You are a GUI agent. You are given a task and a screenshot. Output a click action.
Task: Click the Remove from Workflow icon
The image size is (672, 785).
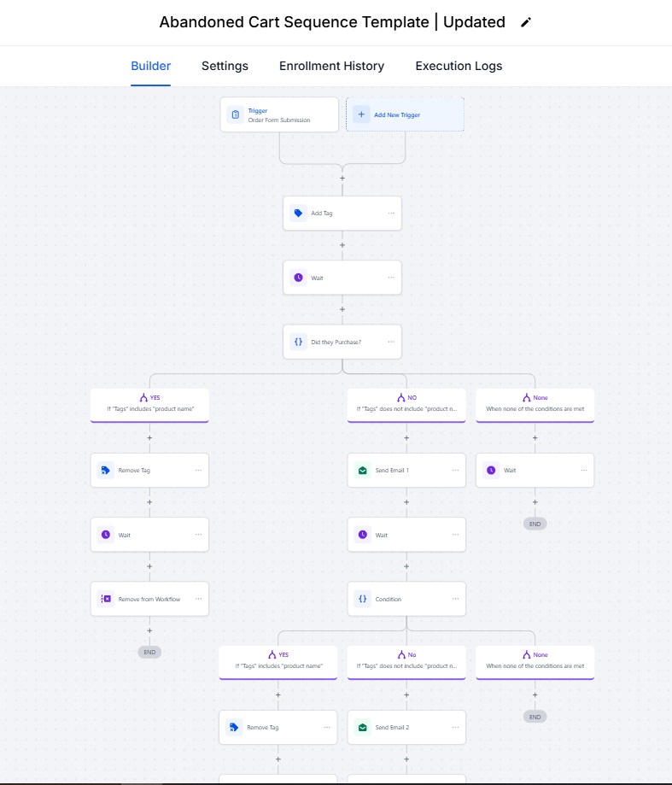(106, 599)
